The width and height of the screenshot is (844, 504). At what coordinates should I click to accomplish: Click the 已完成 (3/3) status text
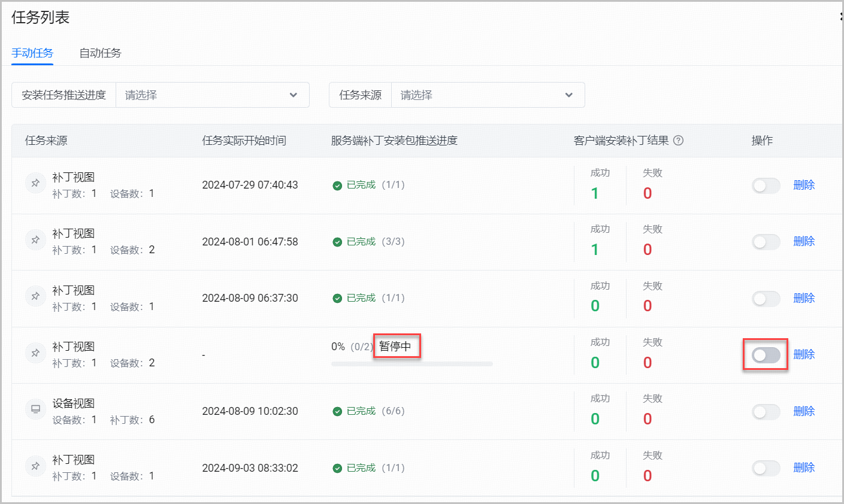click(x=361, y=242)
